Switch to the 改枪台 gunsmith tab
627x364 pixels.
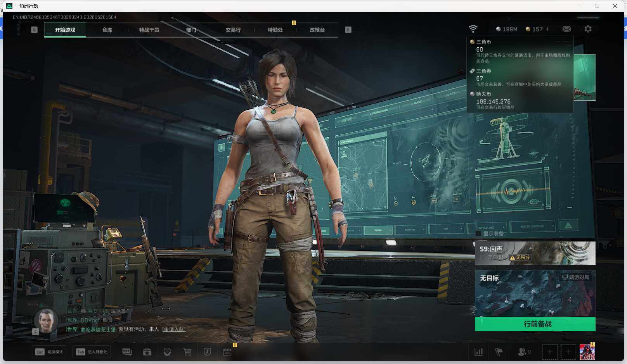point(317,30)
